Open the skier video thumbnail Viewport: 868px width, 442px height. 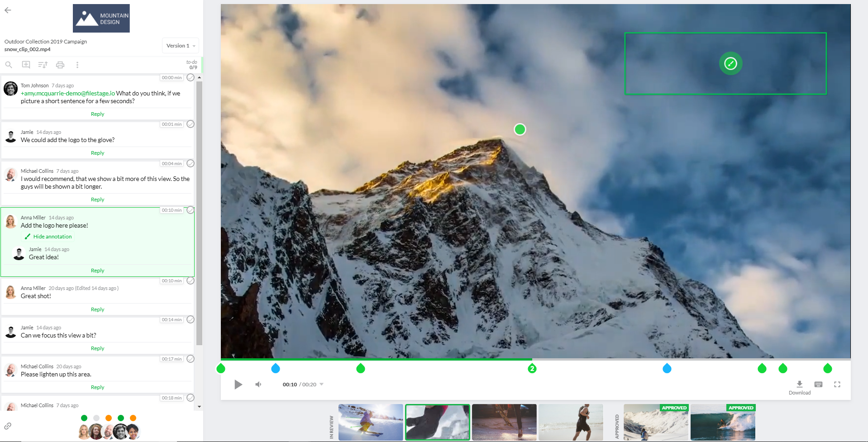(371, 423)
